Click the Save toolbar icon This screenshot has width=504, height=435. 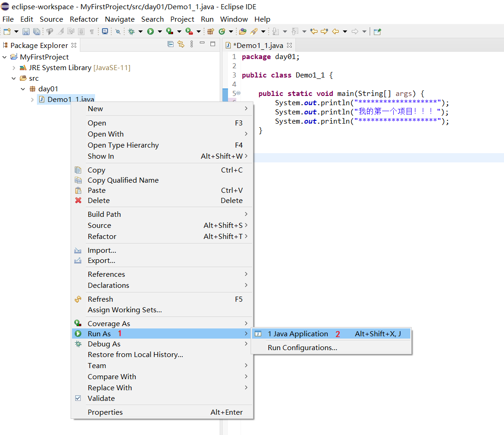coord(26,31)
